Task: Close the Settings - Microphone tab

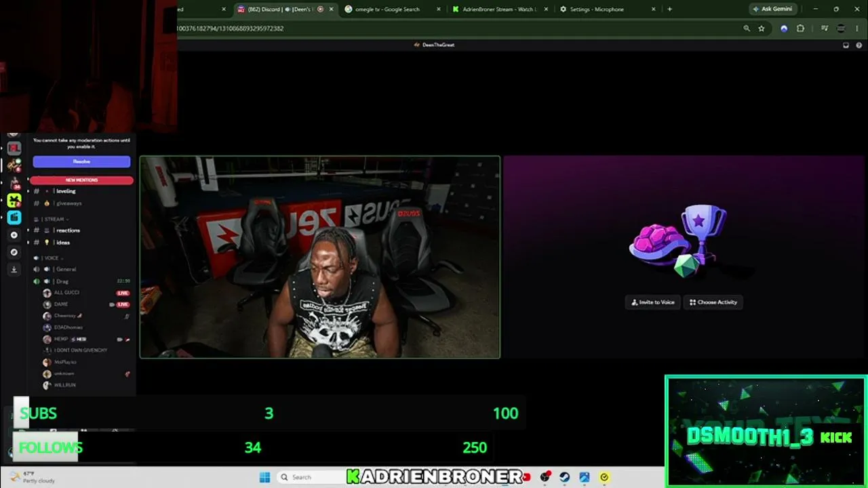Action: tap(654, 9)
